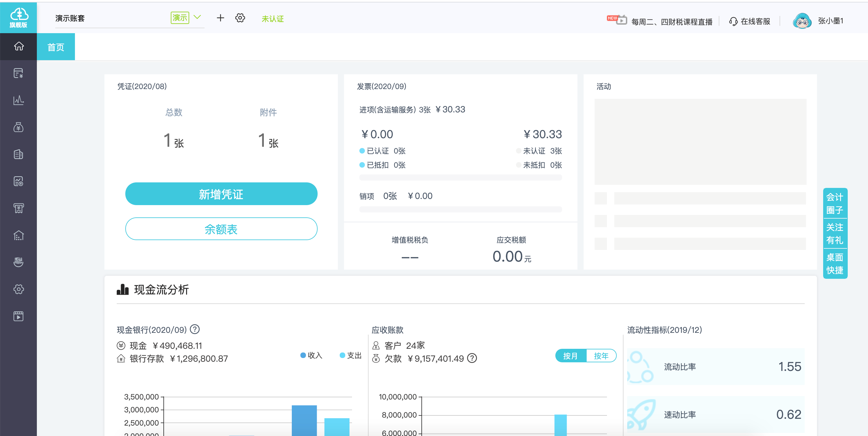The height and width of the screenshot is (436, 868).
Task: Click the headset customer service icon
Action: (733, 21)
